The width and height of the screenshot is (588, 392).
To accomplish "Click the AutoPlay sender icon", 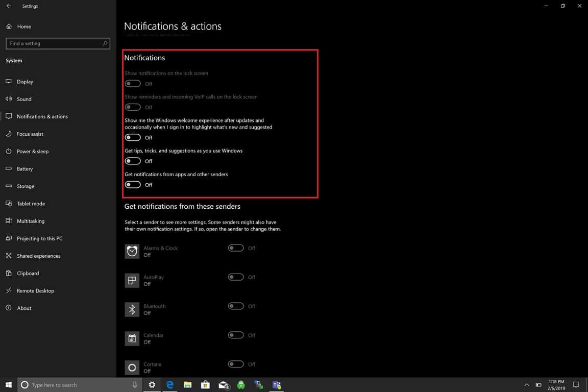I will tap(132, 280).
